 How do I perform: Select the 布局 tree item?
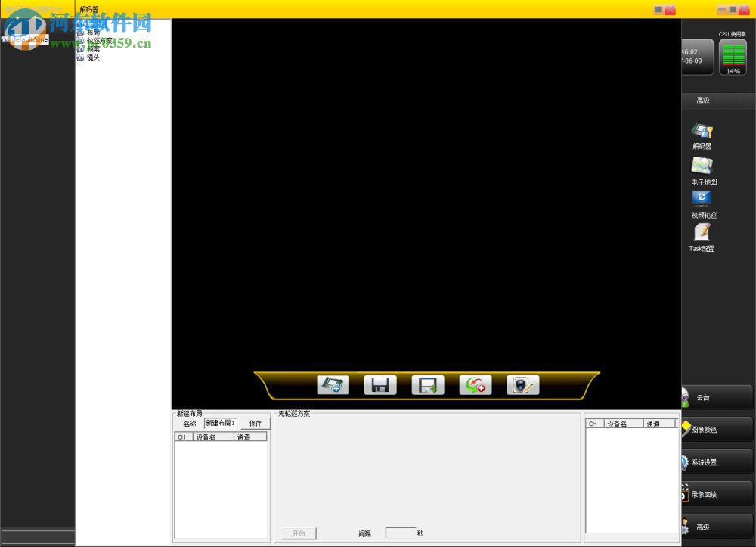tap(93, 33)
